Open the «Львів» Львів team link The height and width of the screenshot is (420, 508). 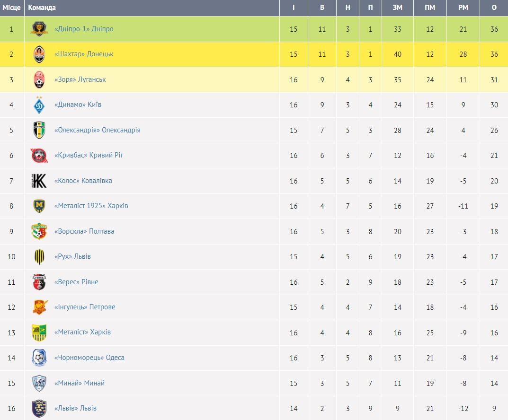75,408
